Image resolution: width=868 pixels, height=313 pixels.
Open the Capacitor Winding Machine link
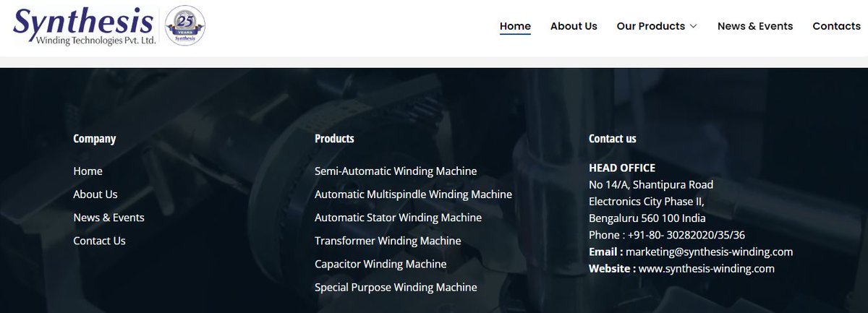[x=380, y=264]
